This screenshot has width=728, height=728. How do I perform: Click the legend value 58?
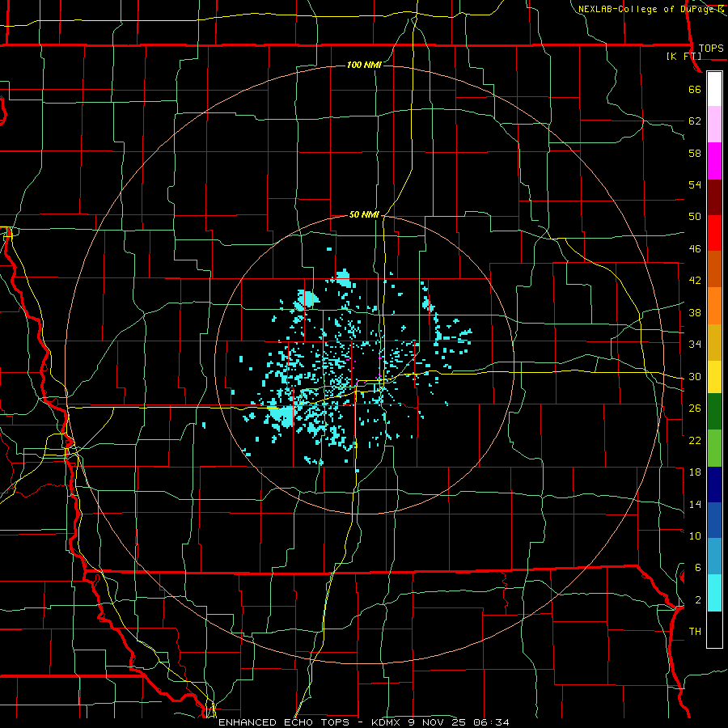[695, 153]
